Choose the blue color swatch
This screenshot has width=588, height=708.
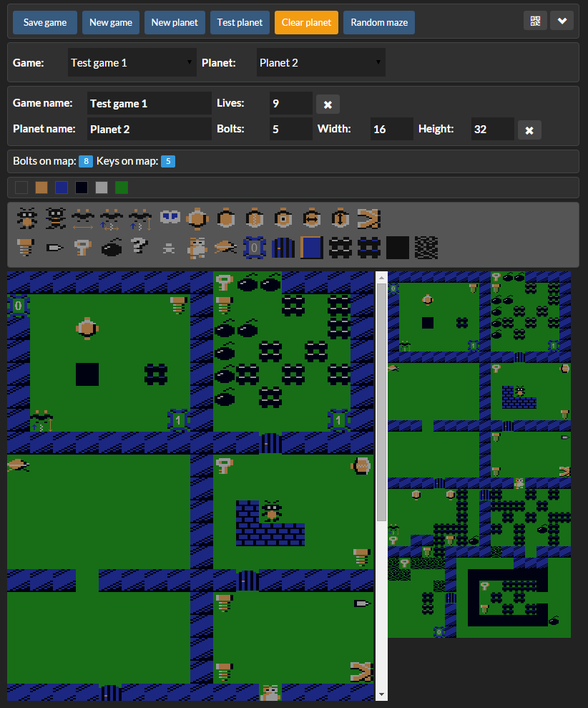[62, 188]
